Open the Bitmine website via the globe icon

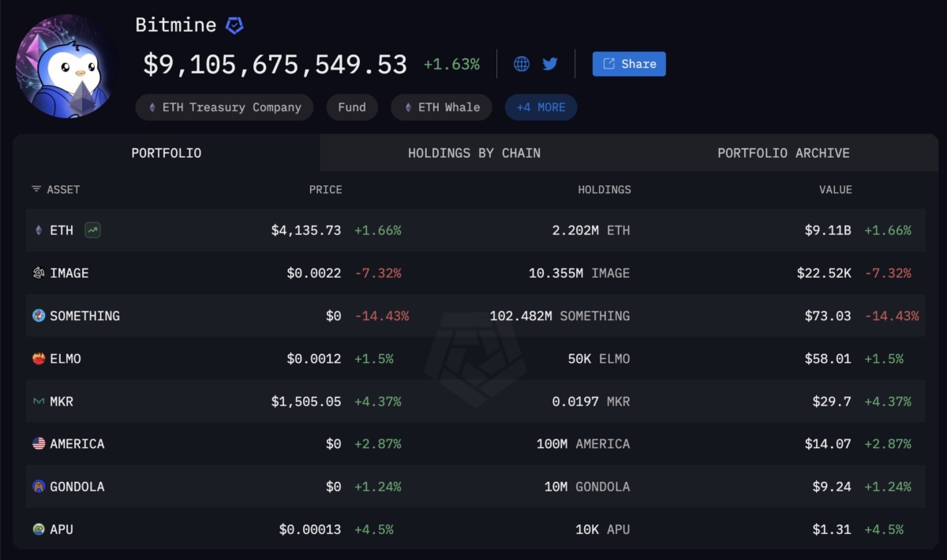point(521,65)
